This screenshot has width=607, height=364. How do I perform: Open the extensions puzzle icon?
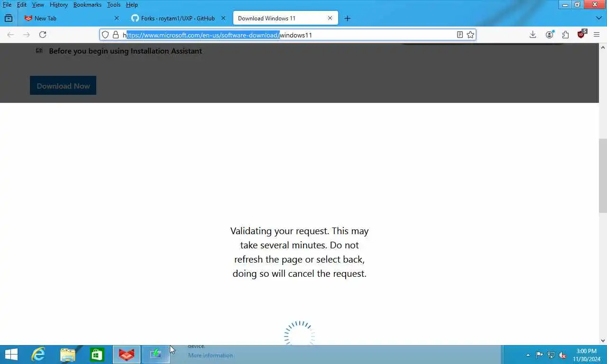point(565,35)
